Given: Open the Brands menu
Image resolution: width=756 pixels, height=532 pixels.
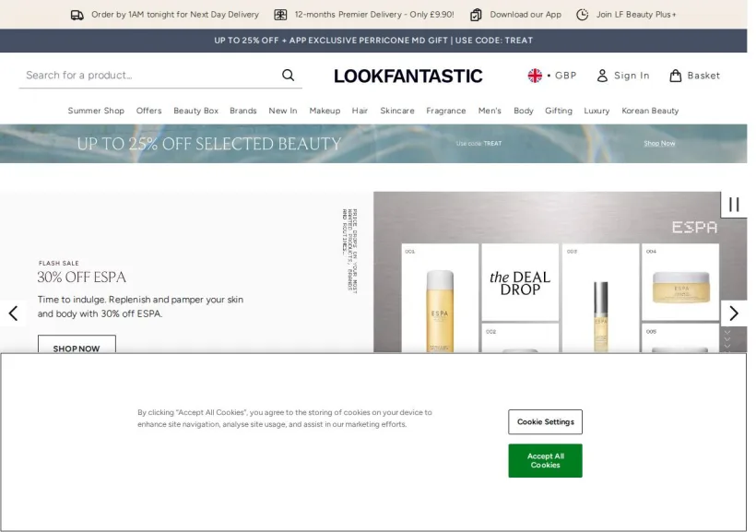Looking at the screenshot, I should [x=243, y=111].
